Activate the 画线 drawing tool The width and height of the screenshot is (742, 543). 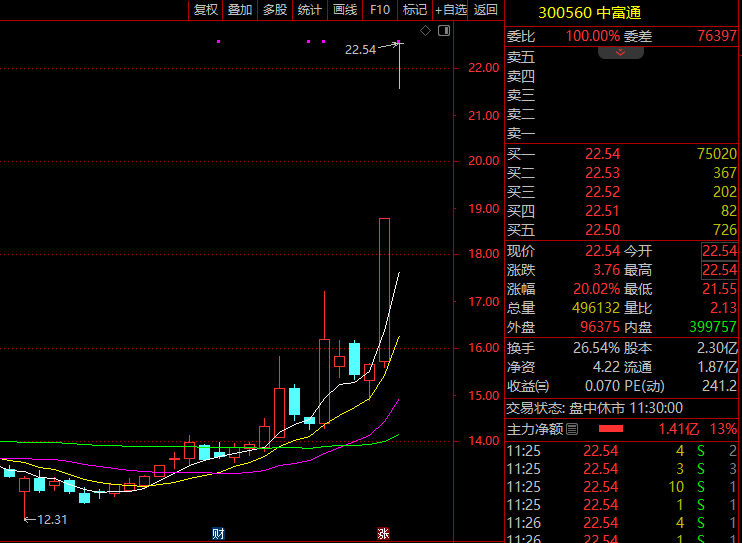pos(345,10)
